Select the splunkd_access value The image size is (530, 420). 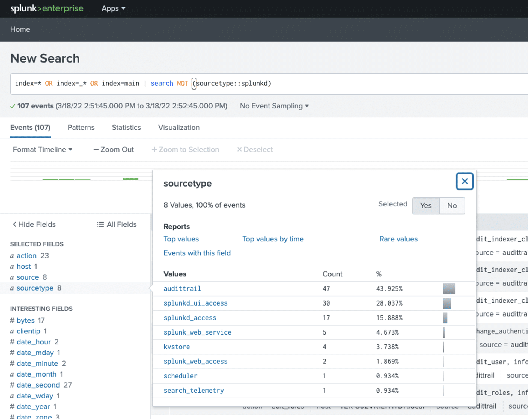pyautogui.click(x=190, y=318)
